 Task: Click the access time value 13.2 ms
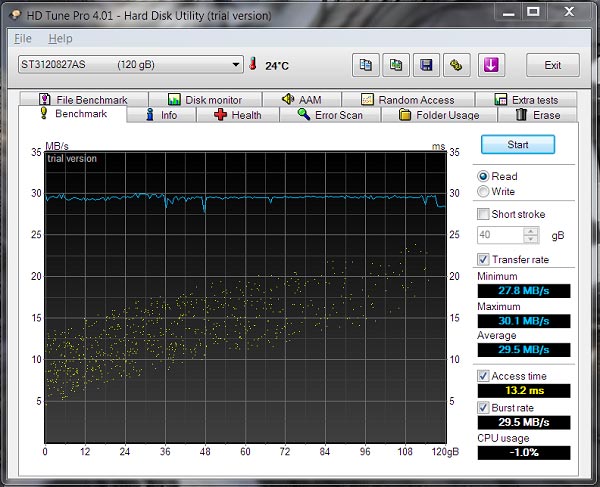(x=524, y=391)
